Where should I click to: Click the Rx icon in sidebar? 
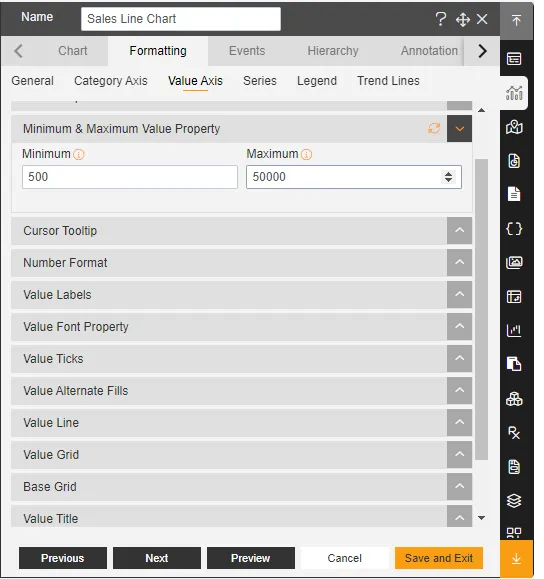[514, 432]
